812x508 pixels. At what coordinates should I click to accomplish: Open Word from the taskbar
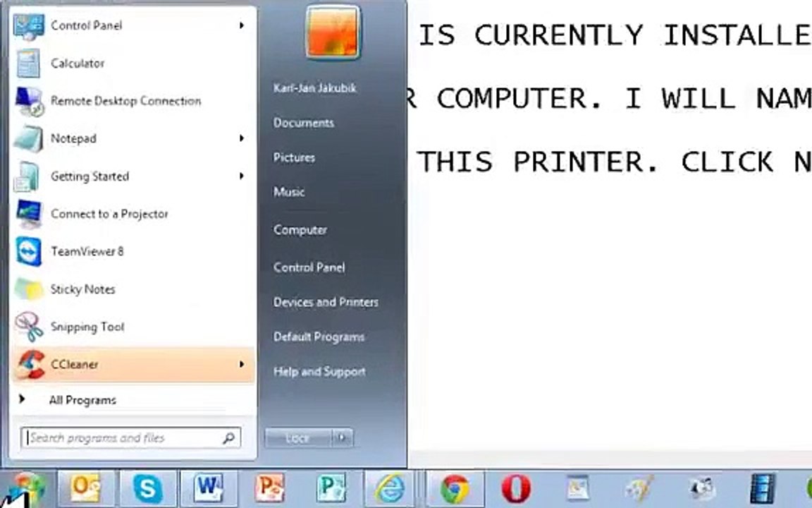[209, 488]
